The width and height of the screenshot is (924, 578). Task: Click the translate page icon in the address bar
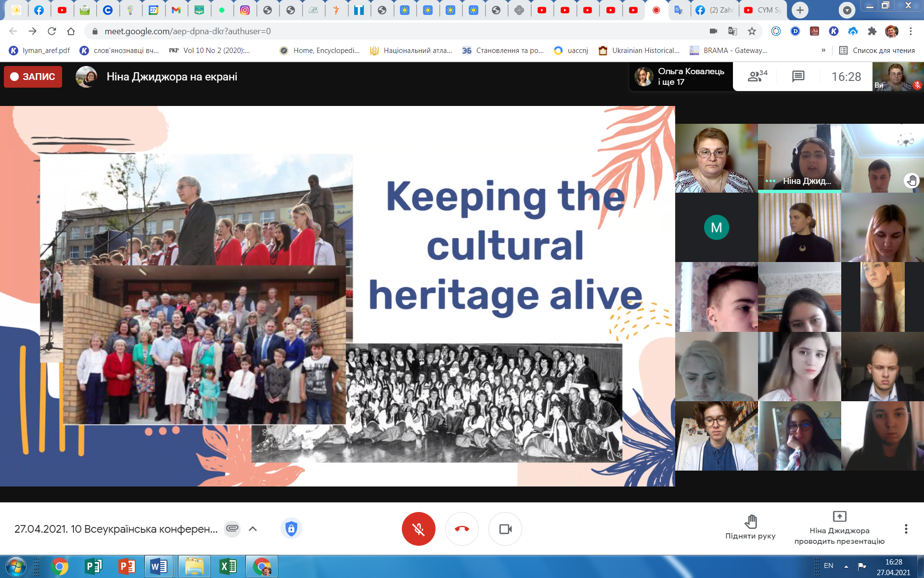pyautogui.click(x=732, y=31)
